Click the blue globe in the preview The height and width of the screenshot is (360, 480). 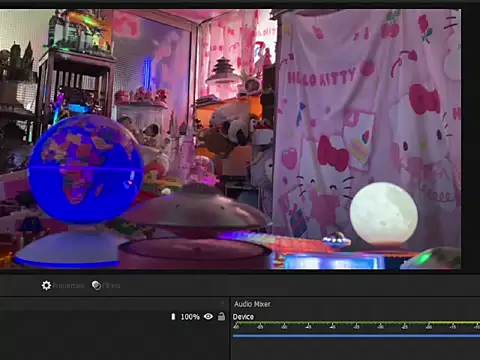pyautogui.click(x=86, y=169)
